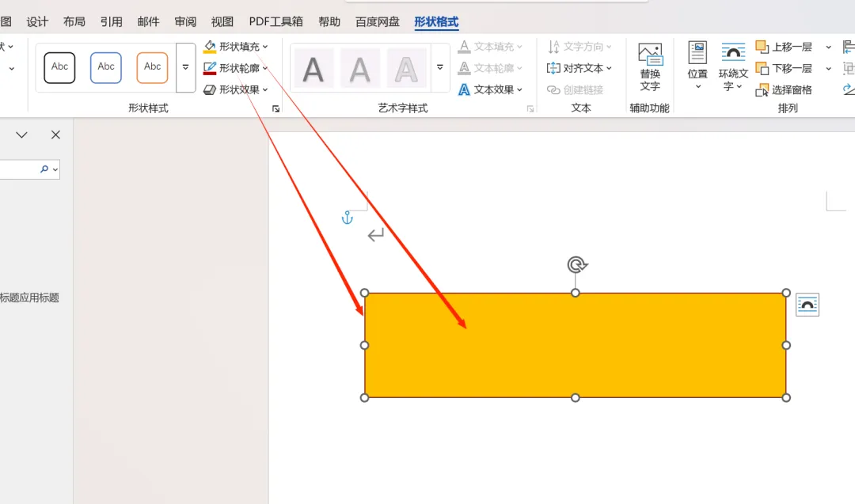Click the shape's top-right corner handle
Viewport: 855px width, 504px height.
click(x=786, y=293)
